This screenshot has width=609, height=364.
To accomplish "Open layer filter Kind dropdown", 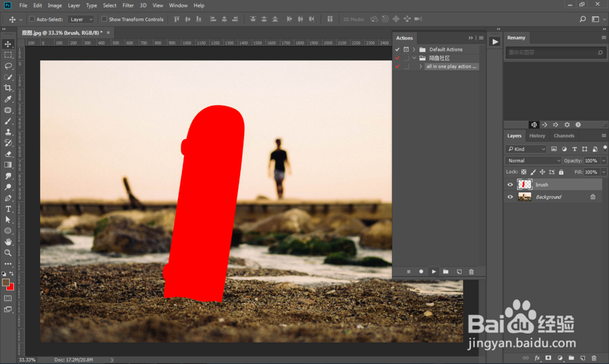I will point(526,149).
